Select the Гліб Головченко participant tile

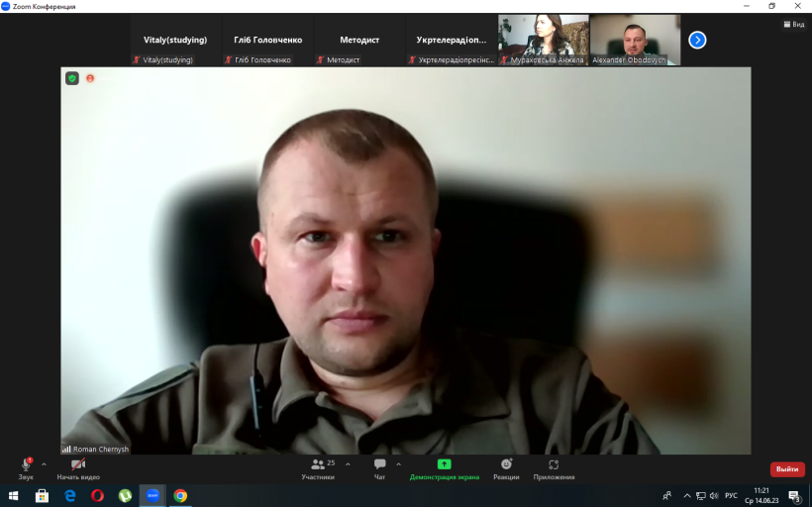(267, 40)
